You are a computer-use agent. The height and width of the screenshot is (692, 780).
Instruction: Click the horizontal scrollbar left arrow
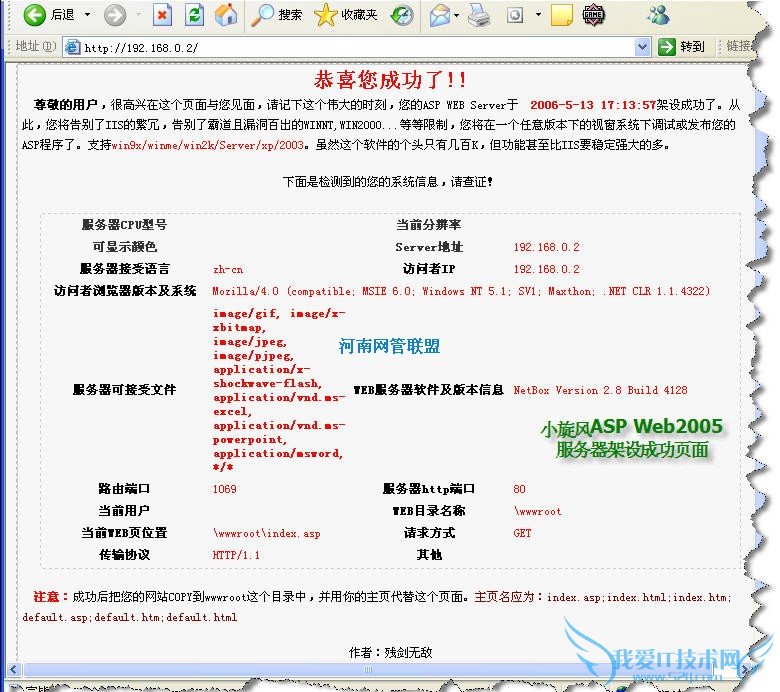click(13, 669)
